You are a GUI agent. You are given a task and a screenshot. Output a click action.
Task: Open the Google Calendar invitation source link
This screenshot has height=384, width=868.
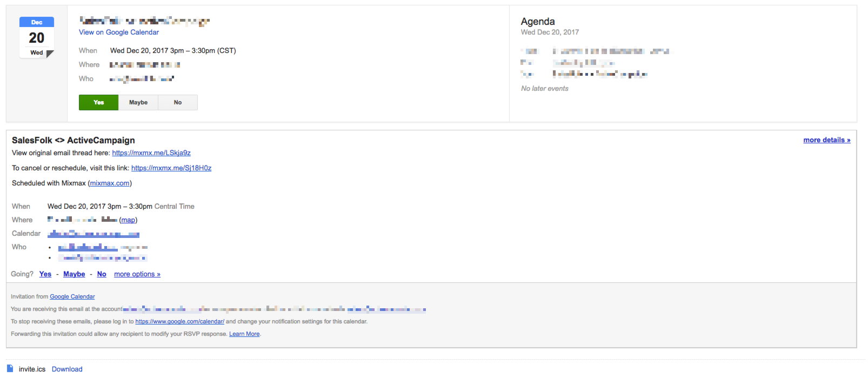tap(72, 297)
